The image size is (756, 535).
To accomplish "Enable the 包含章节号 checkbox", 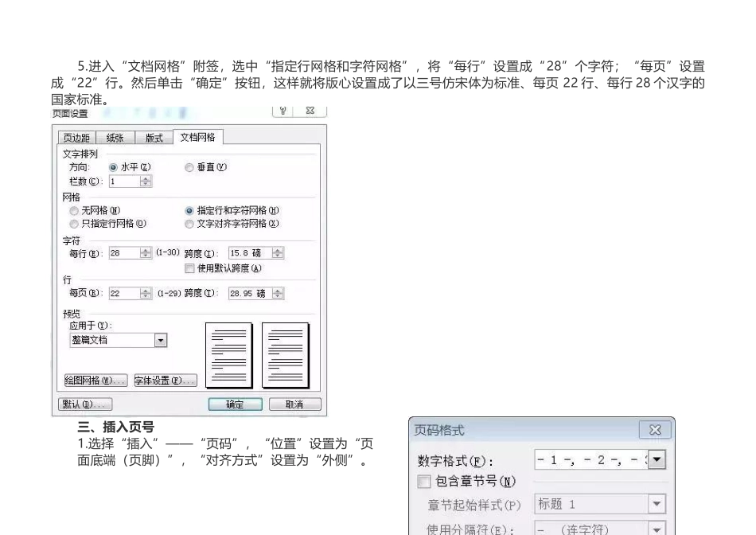I will (423, 481).
